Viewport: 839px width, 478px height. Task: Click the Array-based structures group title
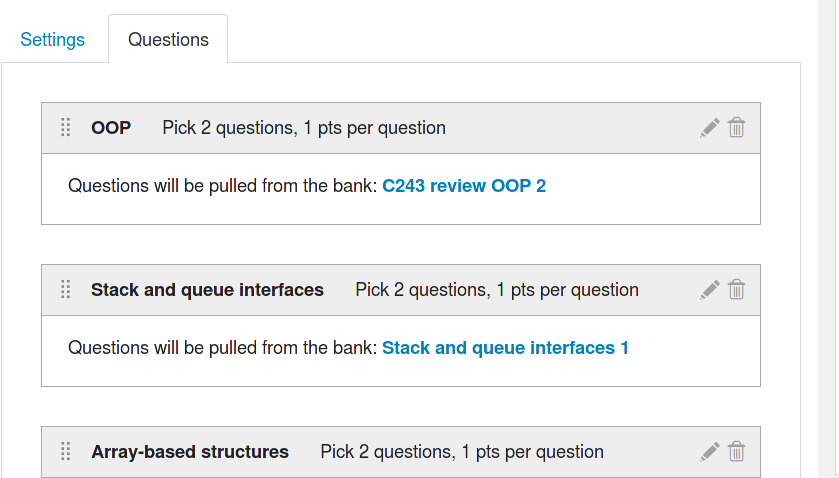(x=190, y=452)
